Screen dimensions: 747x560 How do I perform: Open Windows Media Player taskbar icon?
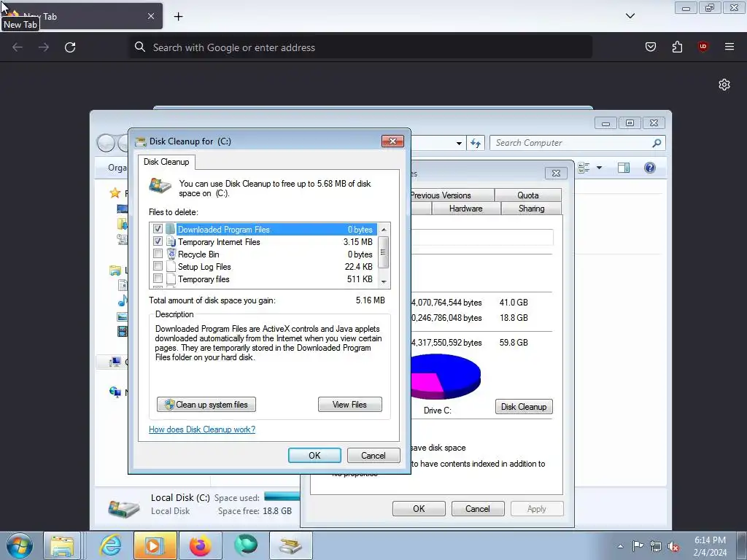pyautogui.click(x=155, y=545)
